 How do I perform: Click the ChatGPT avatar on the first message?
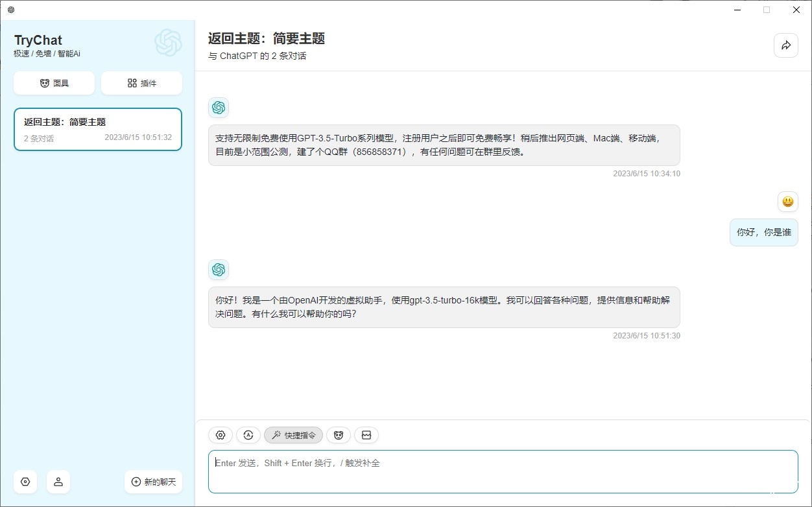point(219,108)
